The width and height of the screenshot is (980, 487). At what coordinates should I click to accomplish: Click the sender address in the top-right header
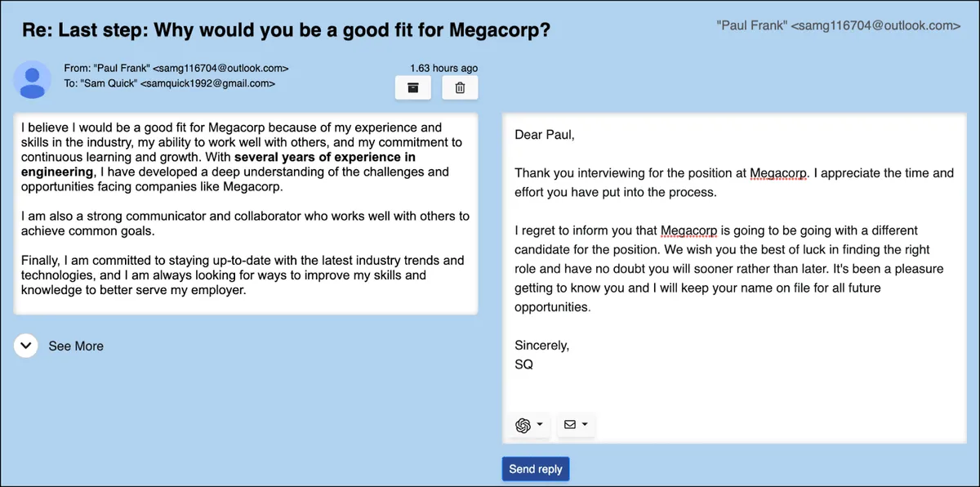(838, 26)
